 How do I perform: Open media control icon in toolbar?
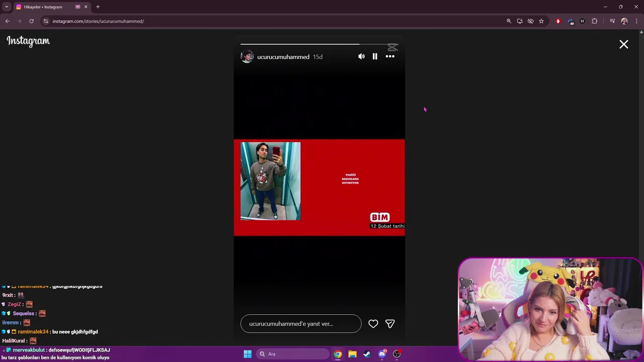pos(612,21)
